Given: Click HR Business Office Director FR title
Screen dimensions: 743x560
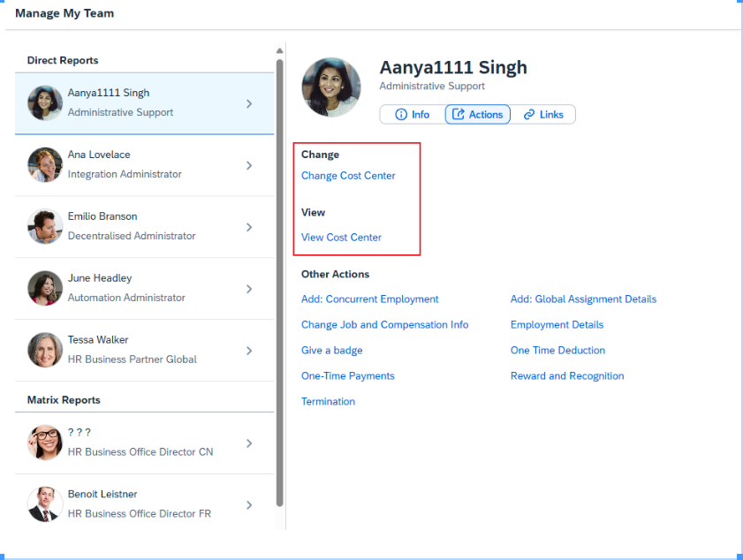Looking at the screenshot, I should click(140, 513).
